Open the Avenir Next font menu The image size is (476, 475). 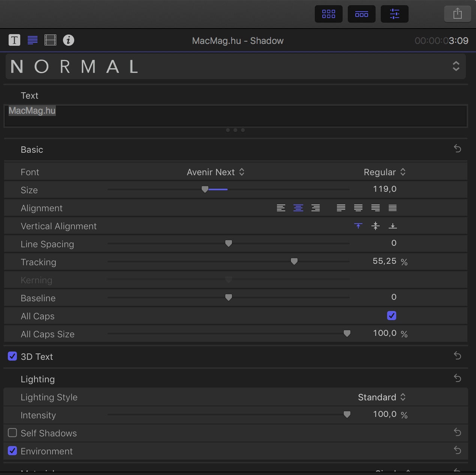[x=216, y=172]
